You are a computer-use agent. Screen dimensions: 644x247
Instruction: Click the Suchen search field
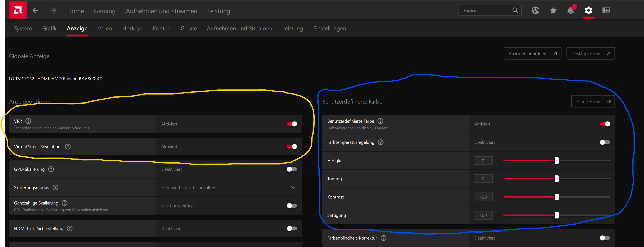coord(490,10)
